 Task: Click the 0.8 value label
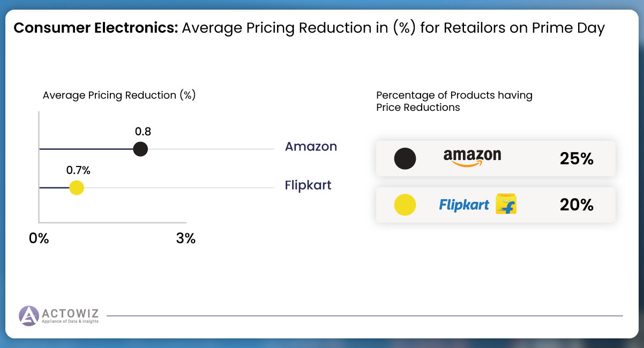[x=143, y=131]
